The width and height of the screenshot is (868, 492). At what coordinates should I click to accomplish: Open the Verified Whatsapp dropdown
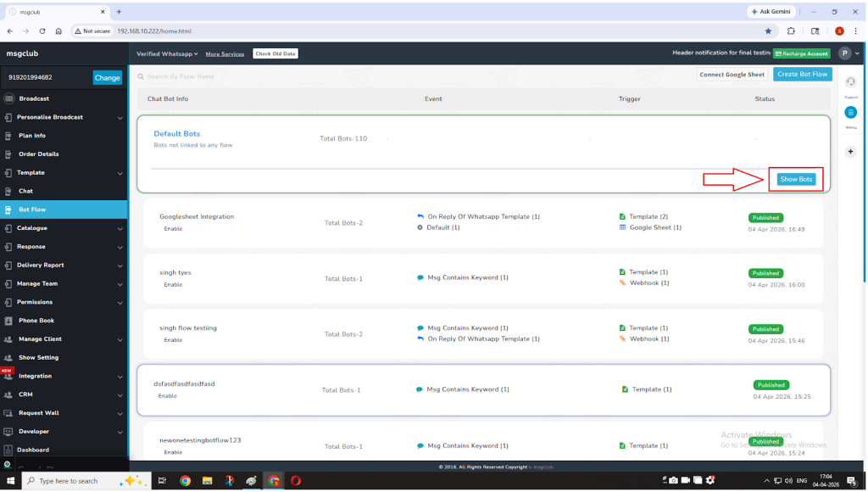point(167,53)
